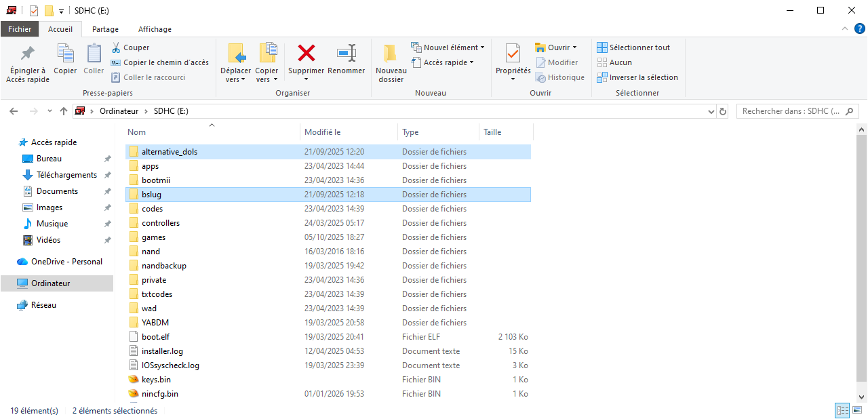
Task: Switch to the Affichage tab
Action: coord(155,29)
